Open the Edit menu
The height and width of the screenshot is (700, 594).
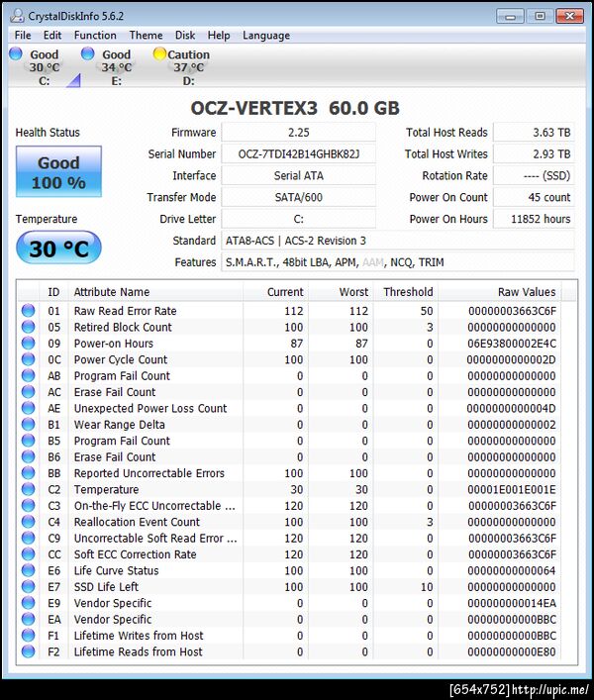click(52, 36)
